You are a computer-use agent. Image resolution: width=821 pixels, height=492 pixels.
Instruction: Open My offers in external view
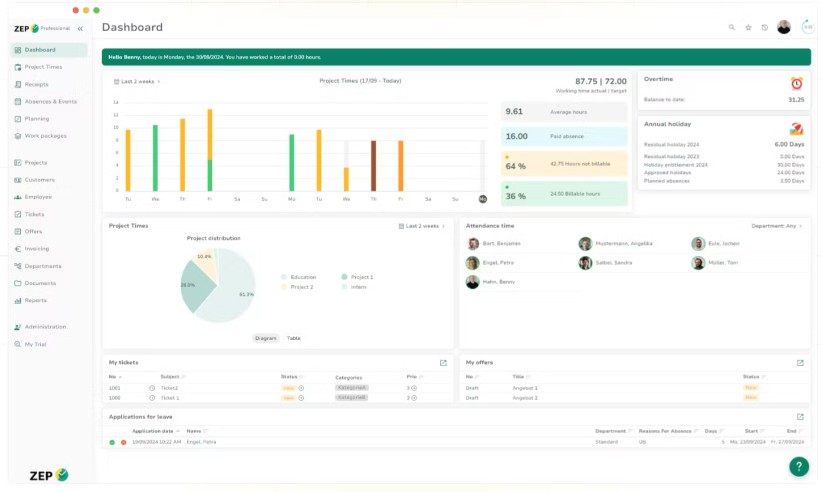[800, 363]
